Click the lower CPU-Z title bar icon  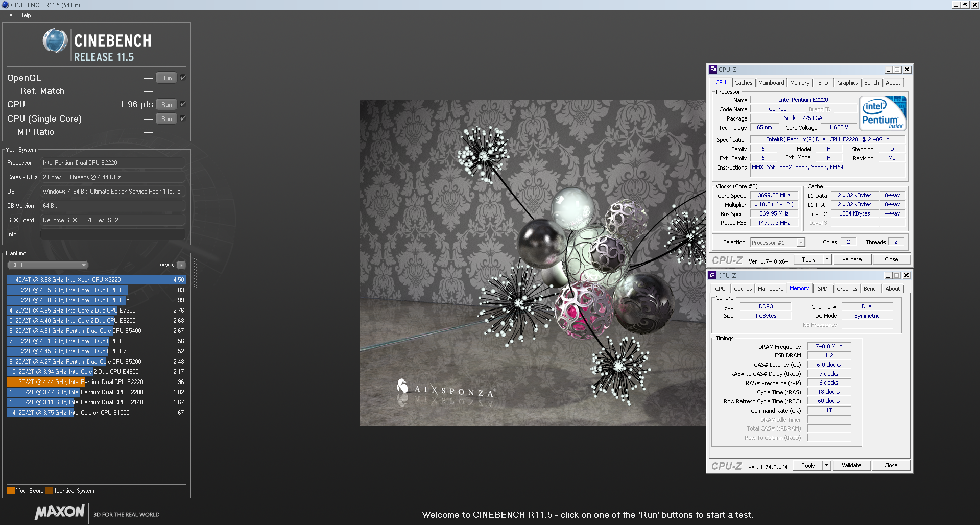712,275
